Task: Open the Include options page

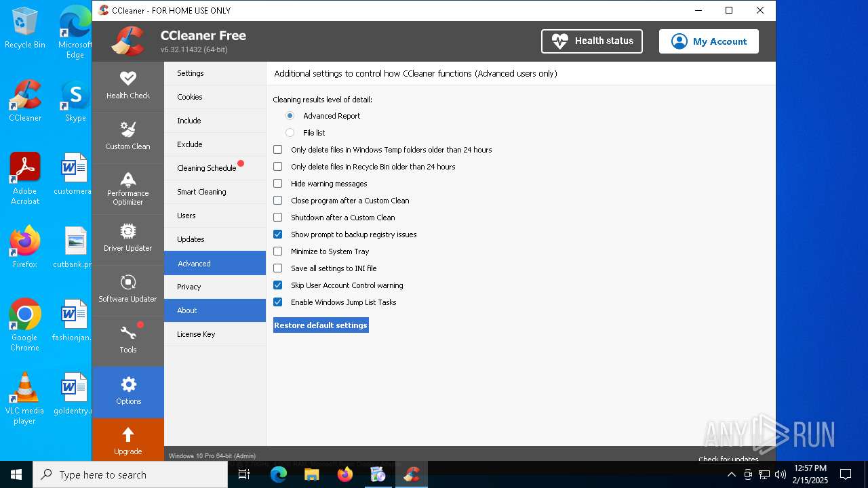Action: [x=215, y=121]
